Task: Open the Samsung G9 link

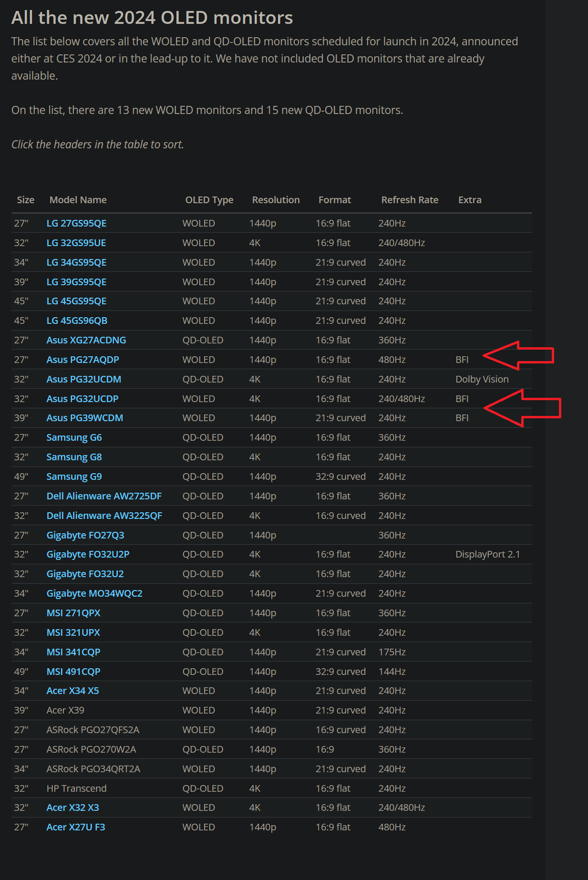Action: click(74, 476)
